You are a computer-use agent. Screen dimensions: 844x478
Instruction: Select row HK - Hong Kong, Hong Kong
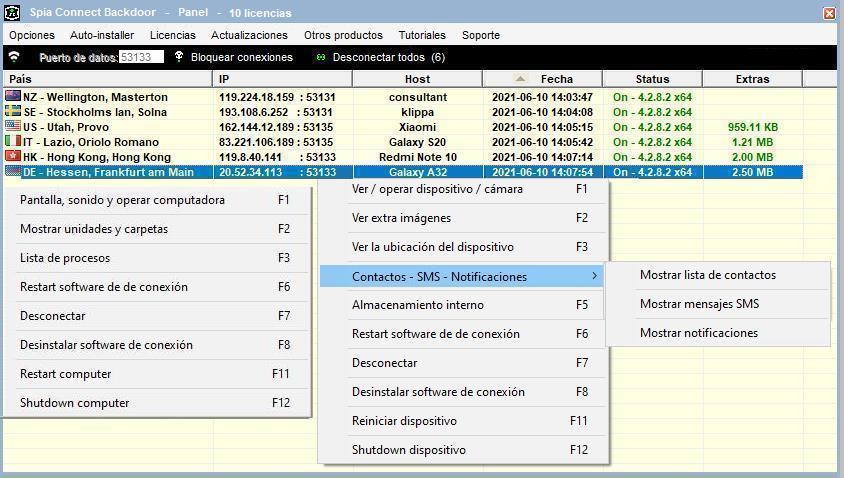tap(403, 157)
